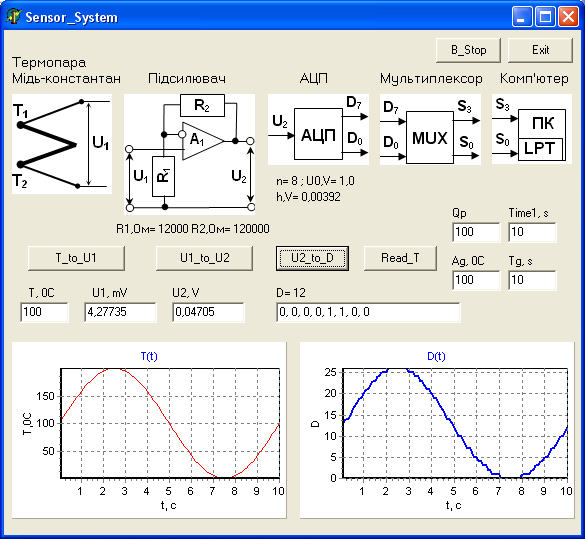Image resolution: width=585 pixels, height=539 pixels.
Task: Edit the Time1, s input field
Action: (532, 232)
